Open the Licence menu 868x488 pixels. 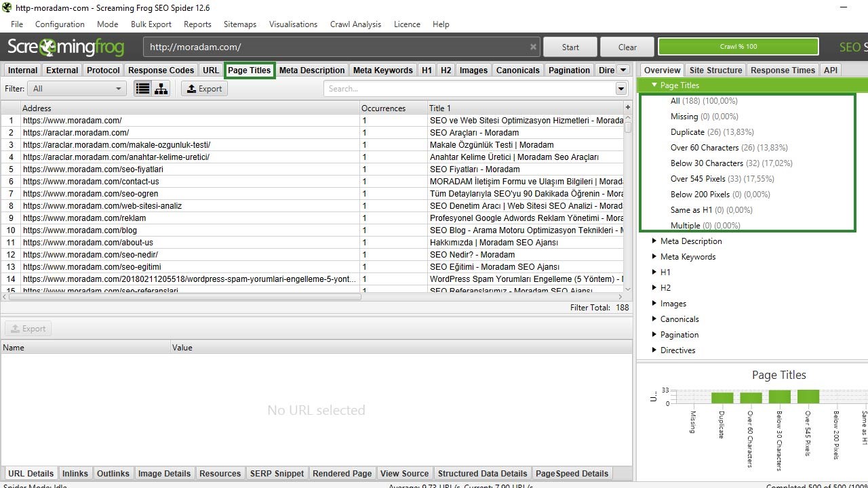coord(407,24)
